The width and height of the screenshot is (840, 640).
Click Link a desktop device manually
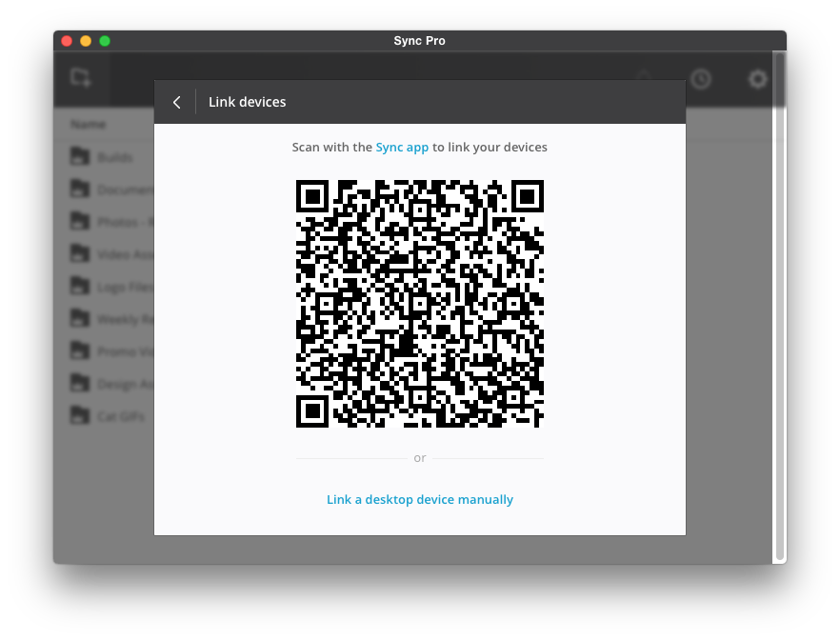[419, 499]
